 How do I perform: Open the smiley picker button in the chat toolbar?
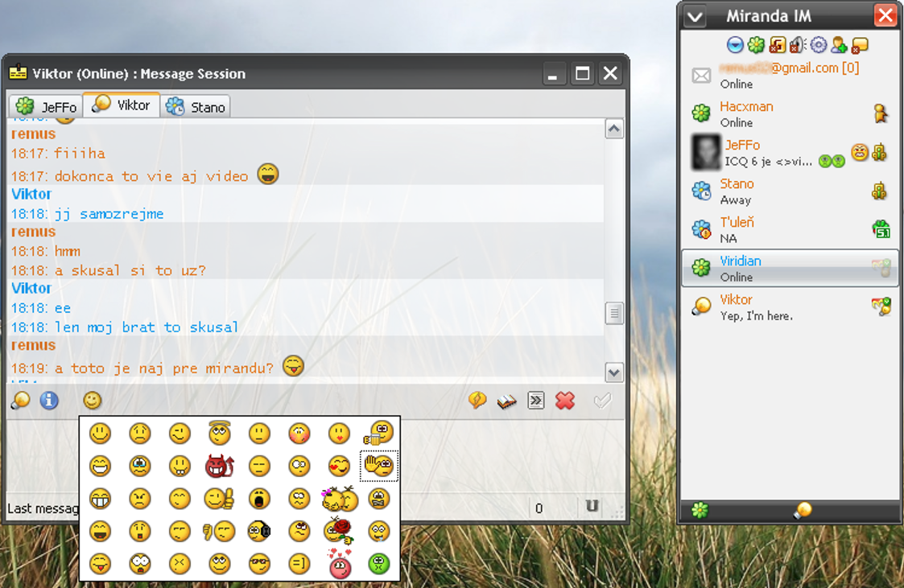(x=93, y=400)
